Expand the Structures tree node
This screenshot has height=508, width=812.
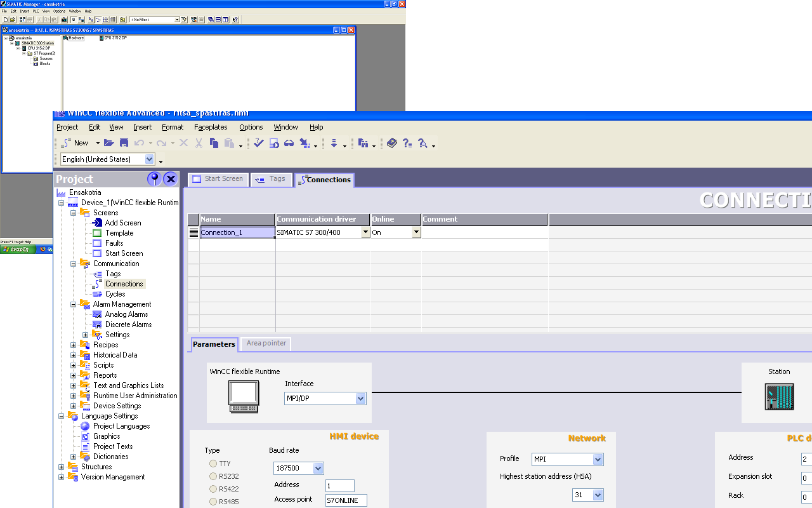(61, 467)
